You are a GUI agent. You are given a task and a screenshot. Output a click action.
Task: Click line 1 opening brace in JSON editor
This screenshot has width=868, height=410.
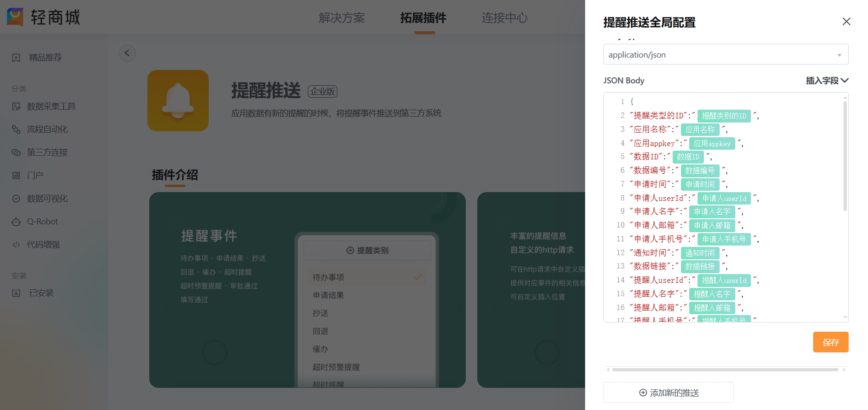point(632,101)
